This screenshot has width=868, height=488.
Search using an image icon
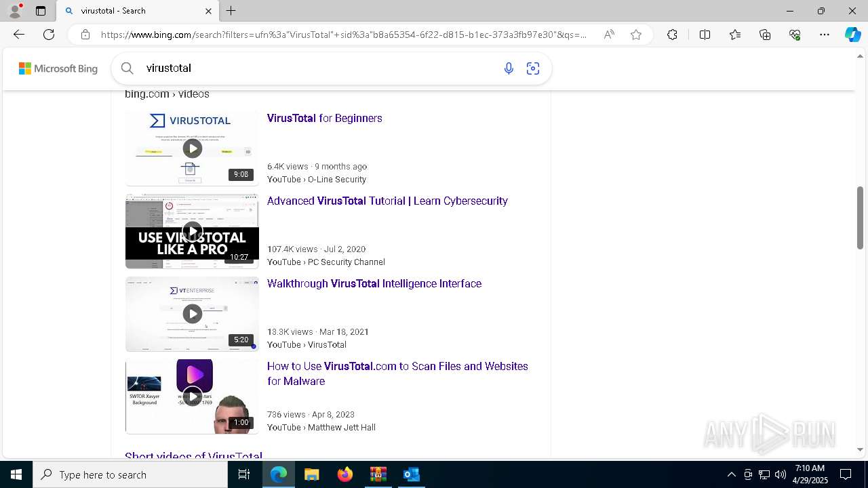pyautogui.click(x=533, y=68)
